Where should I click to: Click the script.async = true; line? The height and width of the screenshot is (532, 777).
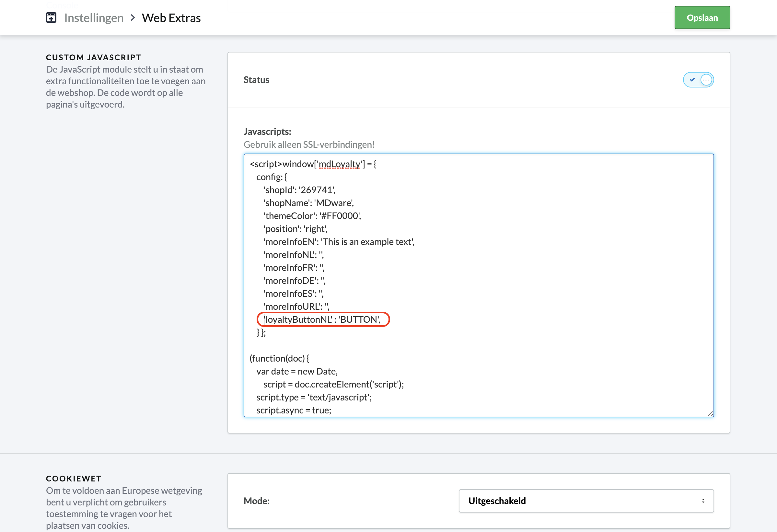(294, 410)
